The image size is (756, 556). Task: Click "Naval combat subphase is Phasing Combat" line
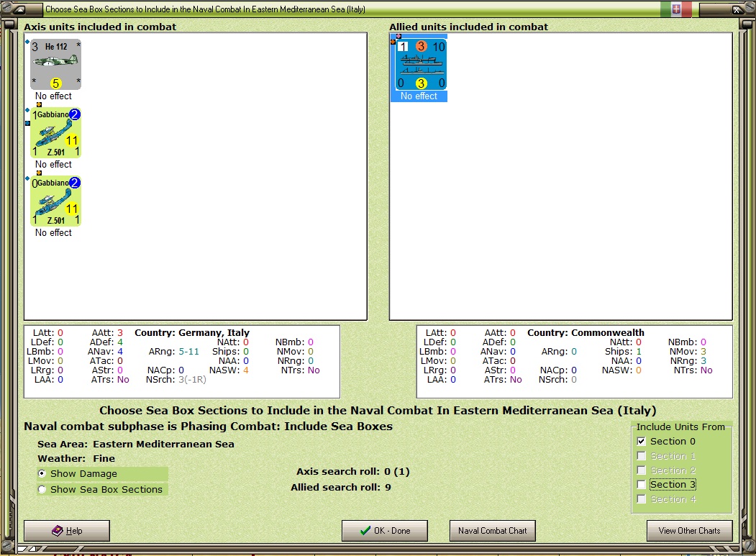(x=209, y=427)
